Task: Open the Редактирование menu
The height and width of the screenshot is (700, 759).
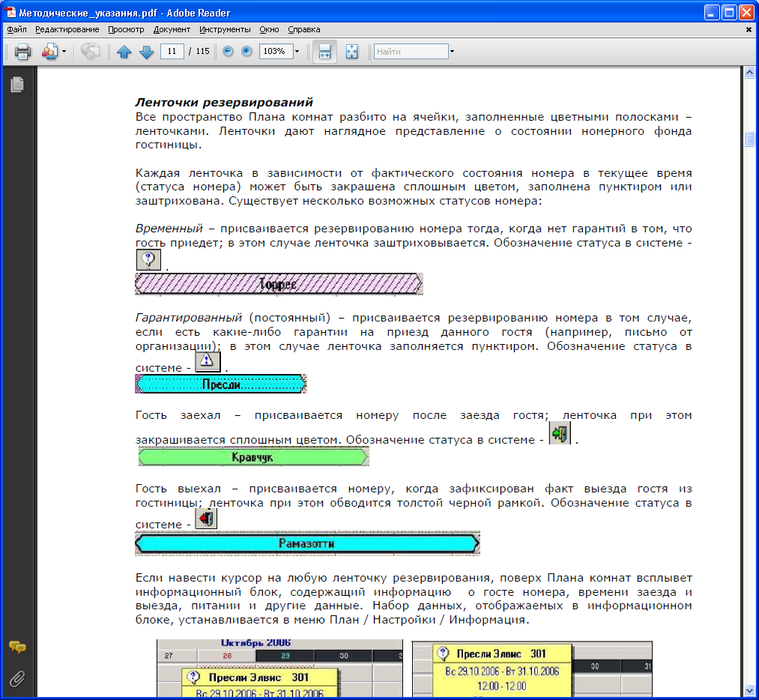Action: 67,29
